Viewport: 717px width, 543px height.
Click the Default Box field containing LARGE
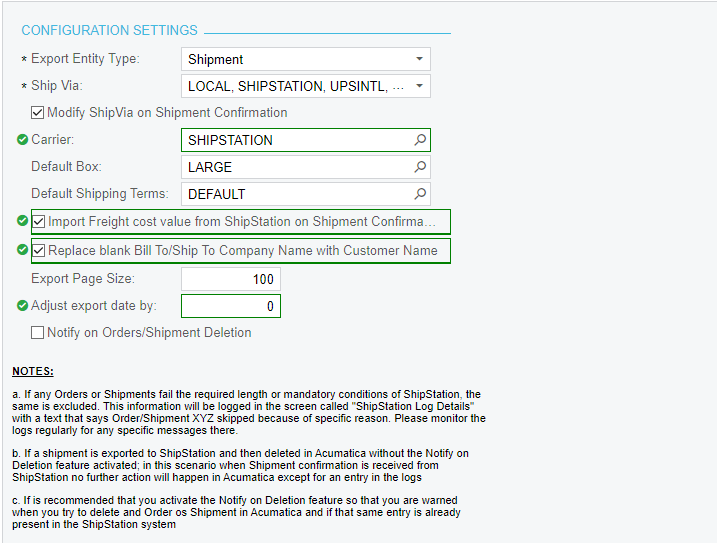click(x=305, y=167)
